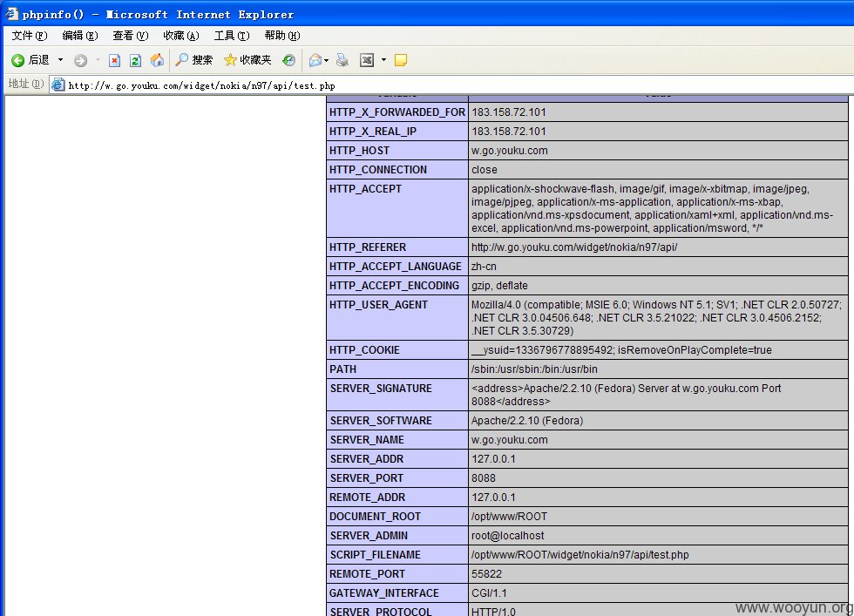Click SERVER_SOFTWARE value Apache/2.2.10 (Fedora)
Viewport: 854px width, 616px height.
527,421
